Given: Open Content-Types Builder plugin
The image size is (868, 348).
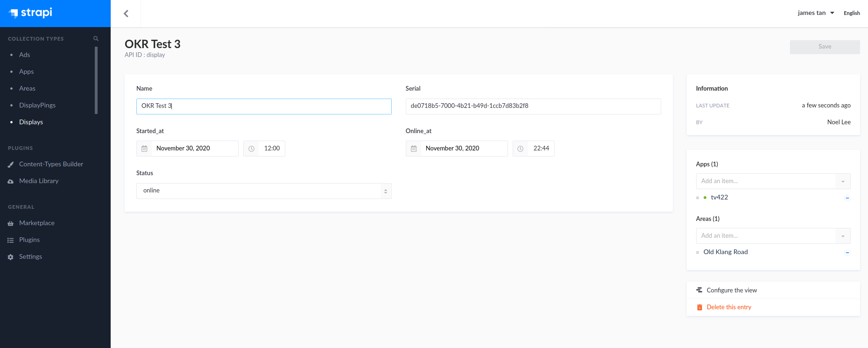Looking at the screenshot, I should pyautogui.click(x=51, y=164).
